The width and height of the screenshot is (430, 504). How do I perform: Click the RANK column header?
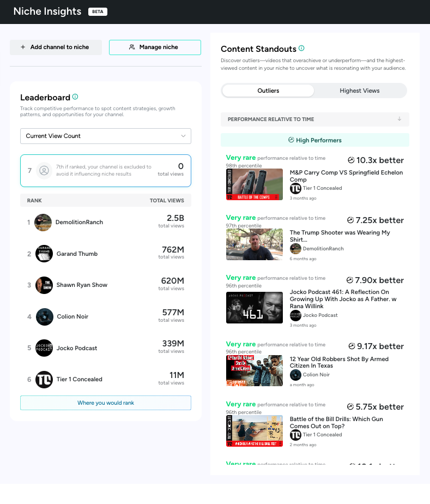tap(34, 200)
